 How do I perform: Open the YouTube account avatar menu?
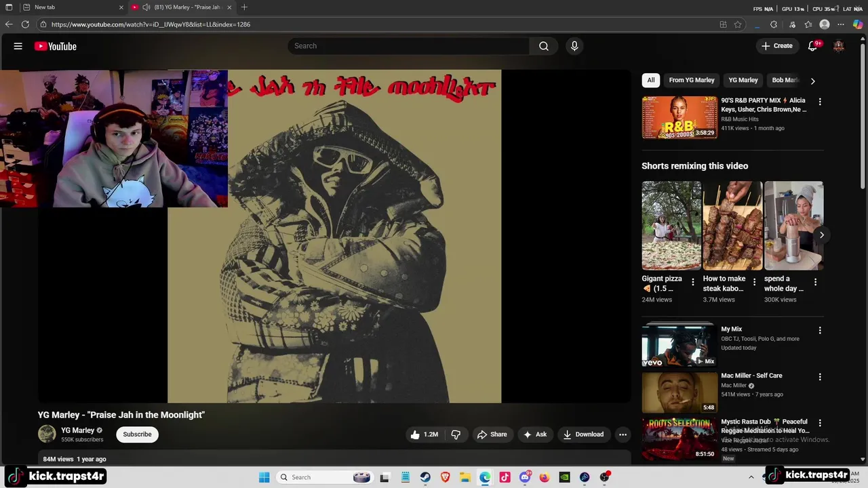tap(839, 46)
